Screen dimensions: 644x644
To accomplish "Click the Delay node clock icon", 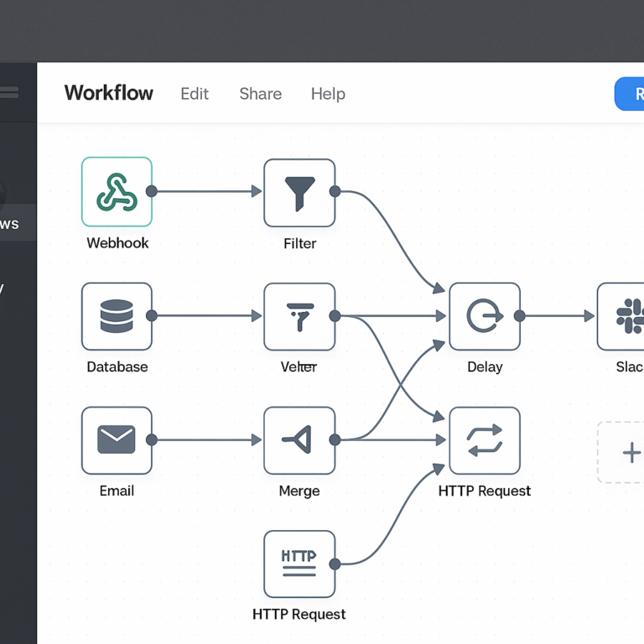I will pyautogui.click(x=485, y=316).
